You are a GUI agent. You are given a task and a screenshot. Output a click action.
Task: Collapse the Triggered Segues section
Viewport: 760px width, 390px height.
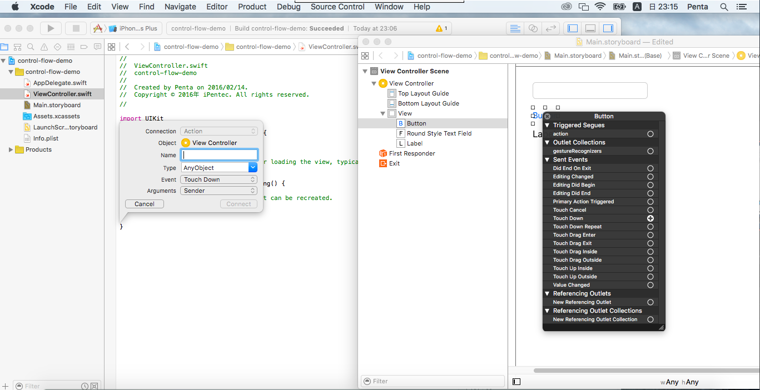(547, 125)
